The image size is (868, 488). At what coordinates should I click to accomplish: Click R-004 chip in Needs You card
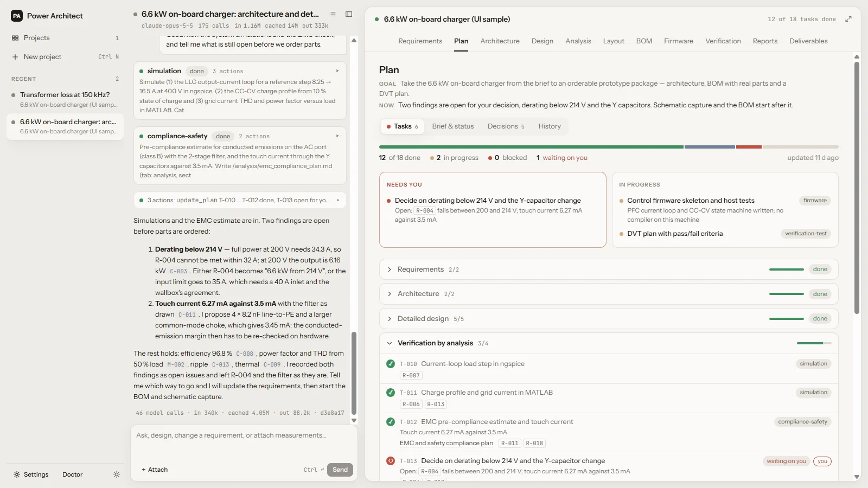425,210
